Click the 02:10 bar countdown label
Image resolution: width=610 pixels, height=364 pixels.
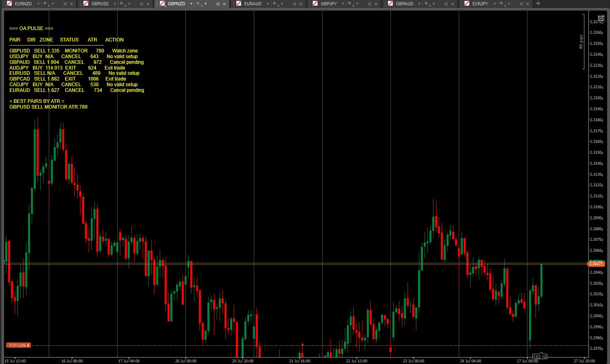[540, 357]
